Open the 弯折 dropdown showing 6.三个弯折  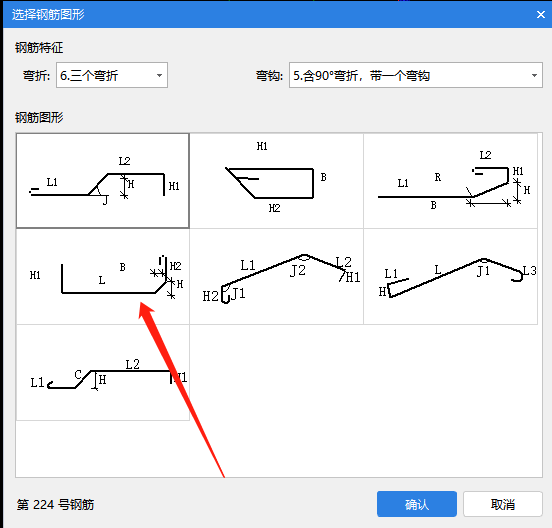[x=112, y=75]
